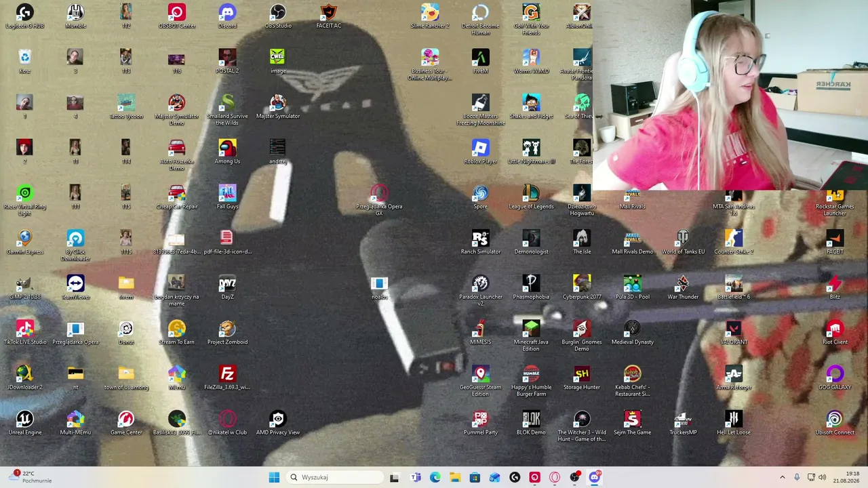Image resolution: width=868 pixels, height=488 pixels.
Task: Launch TruckersMP desktop icon
Action: coord(683,423)
